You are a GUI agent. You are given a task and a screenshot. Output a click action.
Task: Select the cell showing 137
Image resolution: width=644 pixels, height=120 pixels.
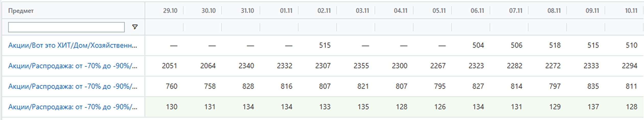pos(593,107)
